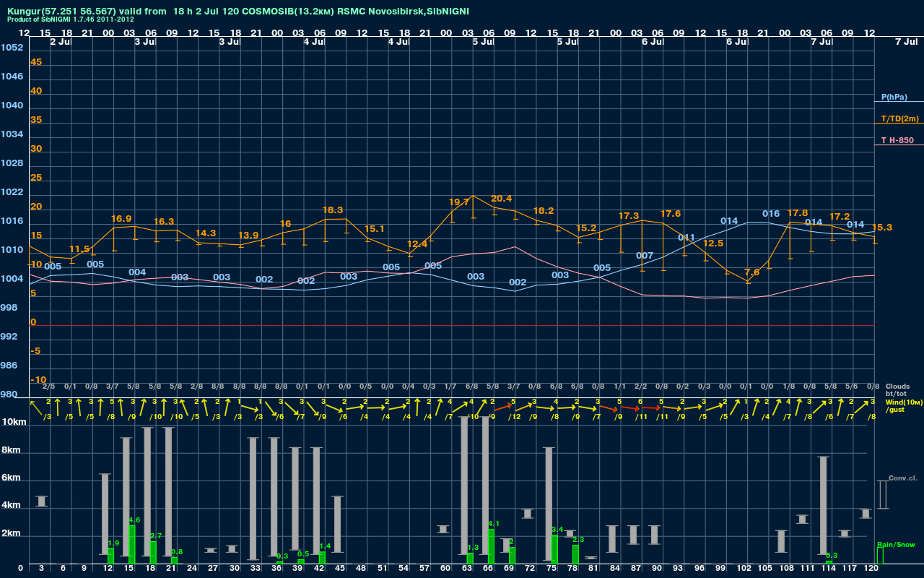Click the 004 pressure curve label

pyautogui.click(x=137, y=272)
